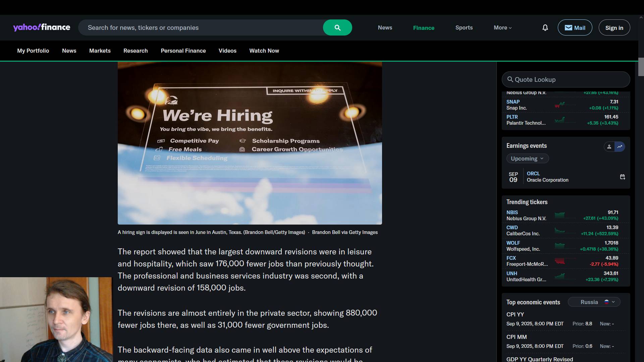The height and width of the screenshot is (362, 644).
Task: Click the Mail envelope button
Action: (x=575, y=28)
